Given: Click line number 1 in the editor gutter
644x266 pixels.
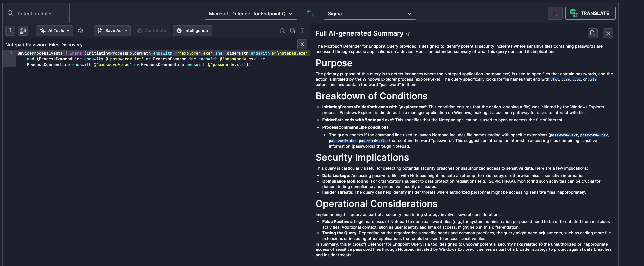Looking at the screenshot, I should click(x=11, y=53).
